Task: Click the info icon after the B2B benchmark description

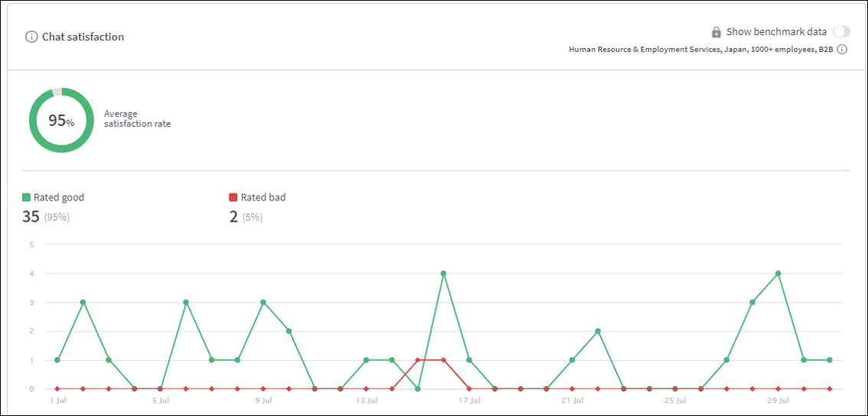Action: click(x=842, y=50)
